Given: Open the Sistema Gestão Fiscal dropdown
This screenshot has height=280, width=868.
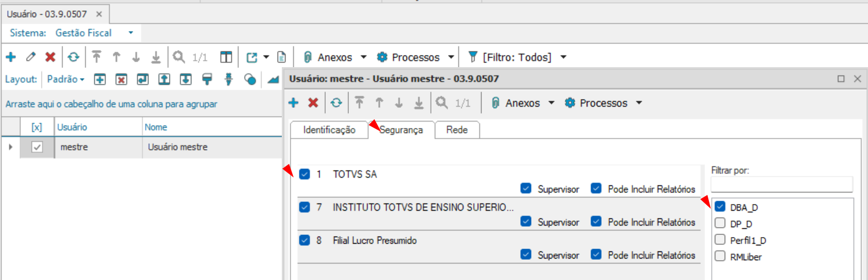Looking at the screenshot, I should click(130, 33).
